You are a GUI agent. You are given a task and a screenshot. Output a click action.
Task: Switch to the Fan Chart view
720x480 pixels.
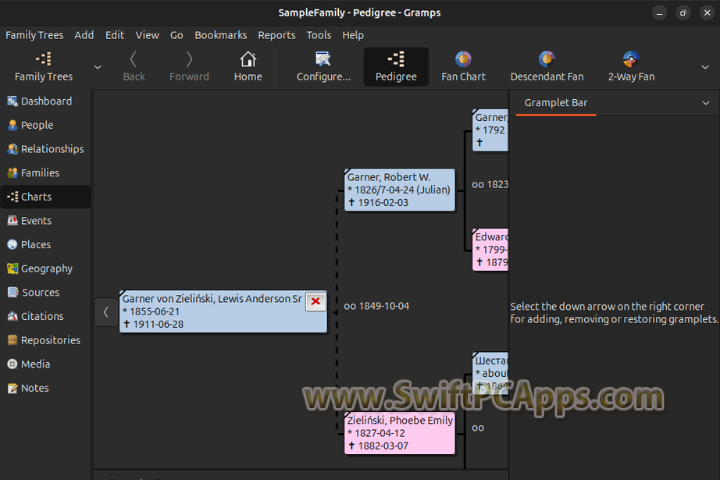click(463, 67)
